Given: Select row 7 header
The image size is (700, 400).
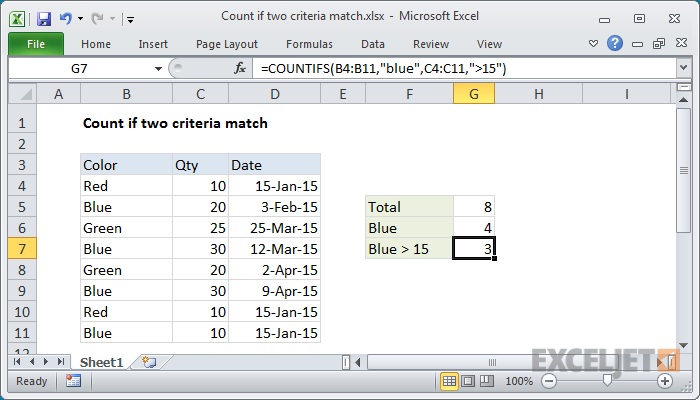Looking at the screenshot, I should pos(22,249).
